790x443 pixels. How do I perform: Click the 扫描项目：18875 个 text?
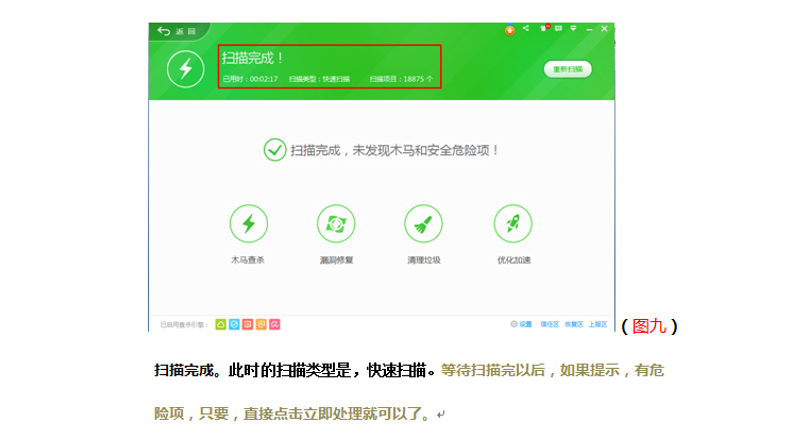(x=401, y=79)
